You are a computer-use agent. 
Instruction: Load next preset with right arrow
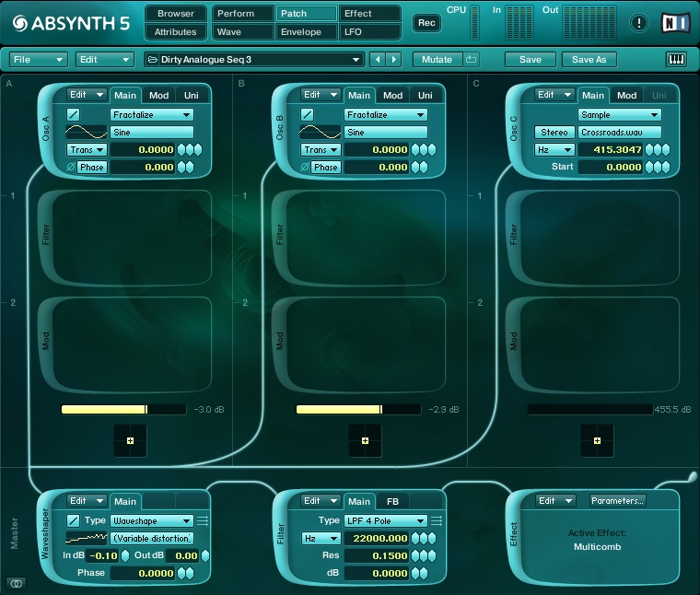tap(394, 59)
